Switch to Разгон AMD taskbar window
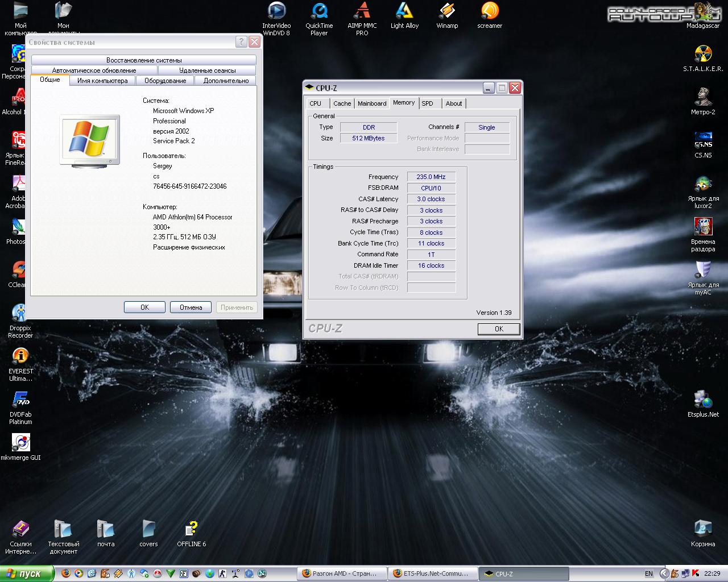Screen dimensions: 728x582 [x=342, y=573]
